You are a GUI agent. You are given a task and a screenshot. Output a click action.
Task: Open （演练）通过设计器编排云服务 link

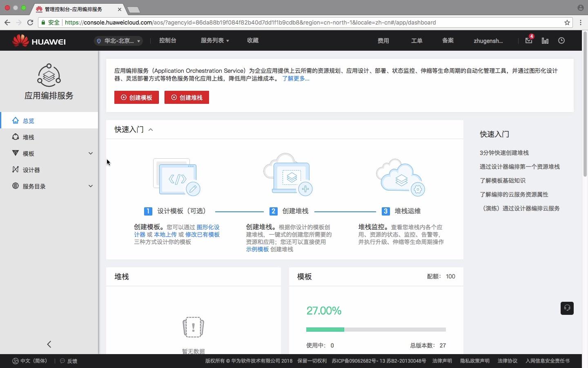coord(520,208)
